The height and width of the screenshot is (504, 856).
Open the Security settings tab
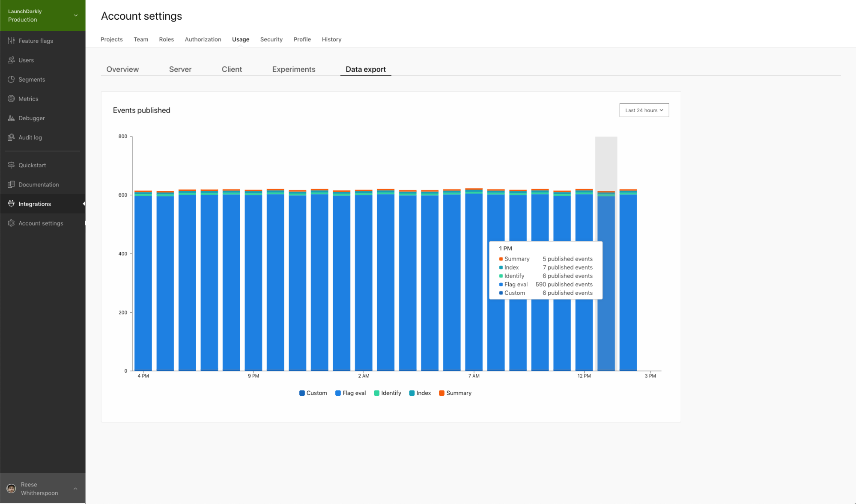pos(271,39)
